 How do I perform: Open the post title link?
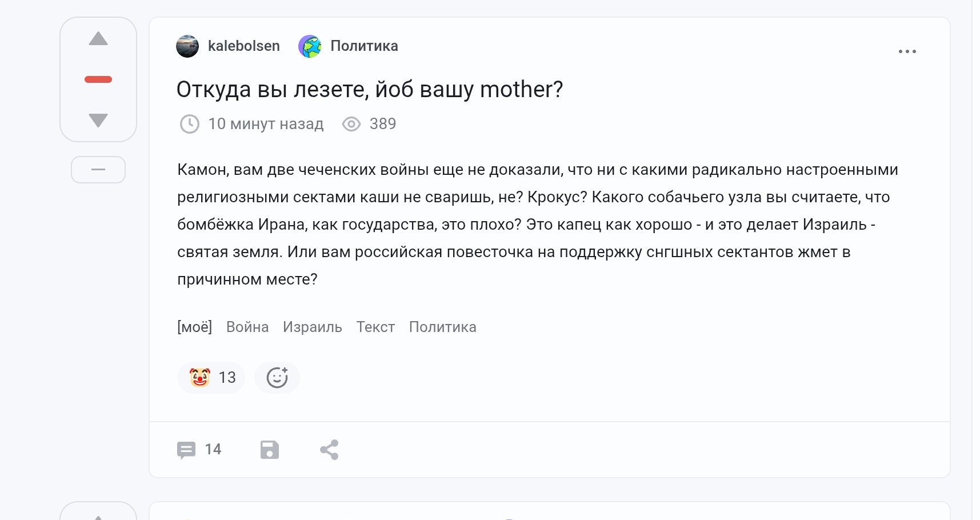coord(369,90)
